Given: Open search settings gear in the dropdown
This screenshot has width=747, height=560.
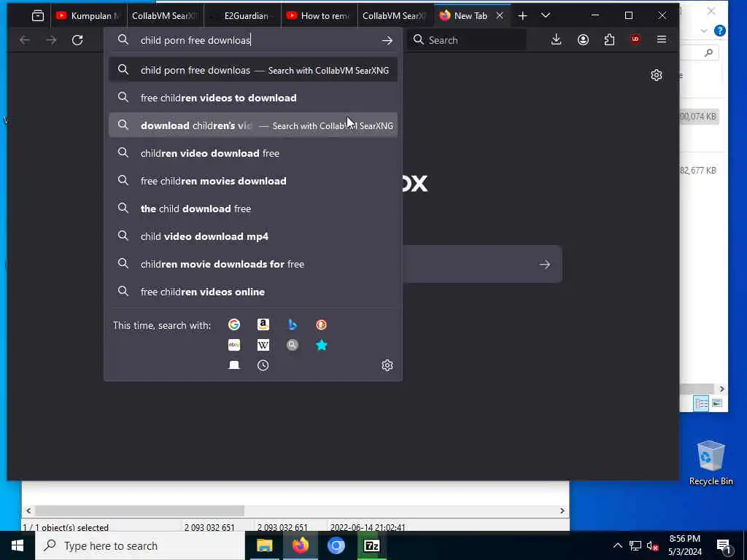Looking at the screenshot, I should click(387, 365).
